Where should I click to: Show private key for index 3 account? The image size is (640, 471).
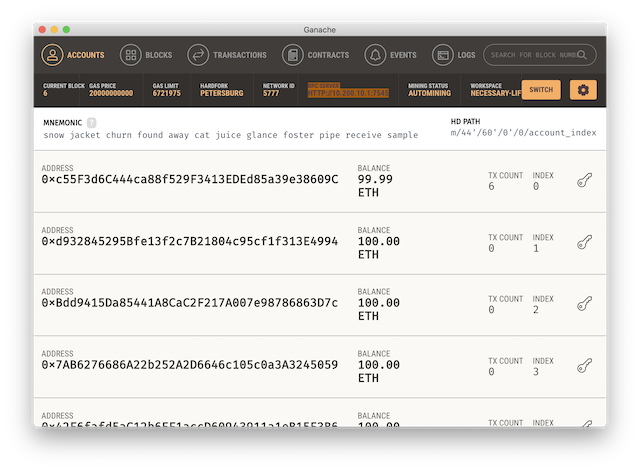click(x=584, y=366)
